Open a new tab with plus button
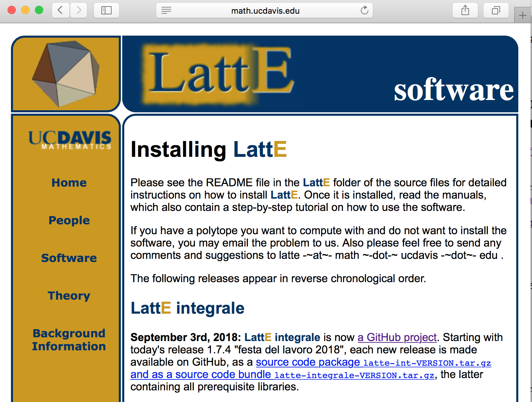 [523, 15]
